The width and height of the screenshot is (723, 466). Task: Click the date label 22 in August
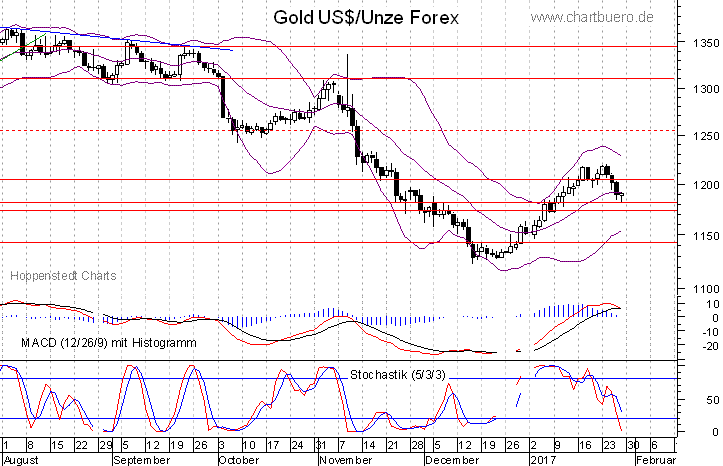coord(82,445)
